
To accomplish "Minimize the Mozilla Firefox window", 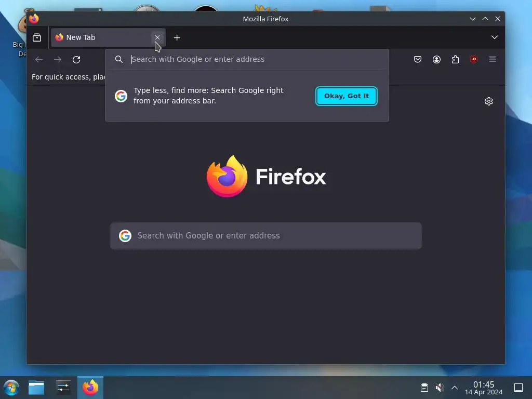I will [473, 19].
